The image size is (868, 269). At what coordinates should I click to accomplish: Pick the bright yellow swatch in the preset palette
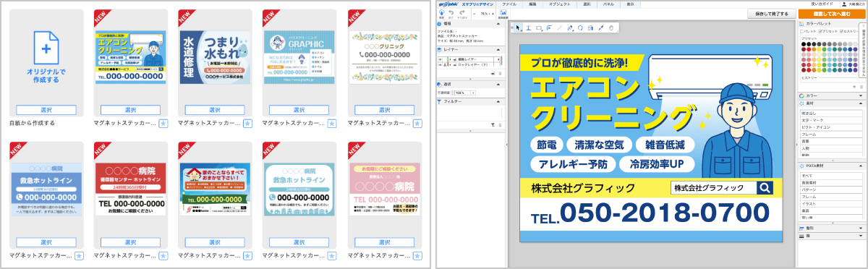point(819,49)
